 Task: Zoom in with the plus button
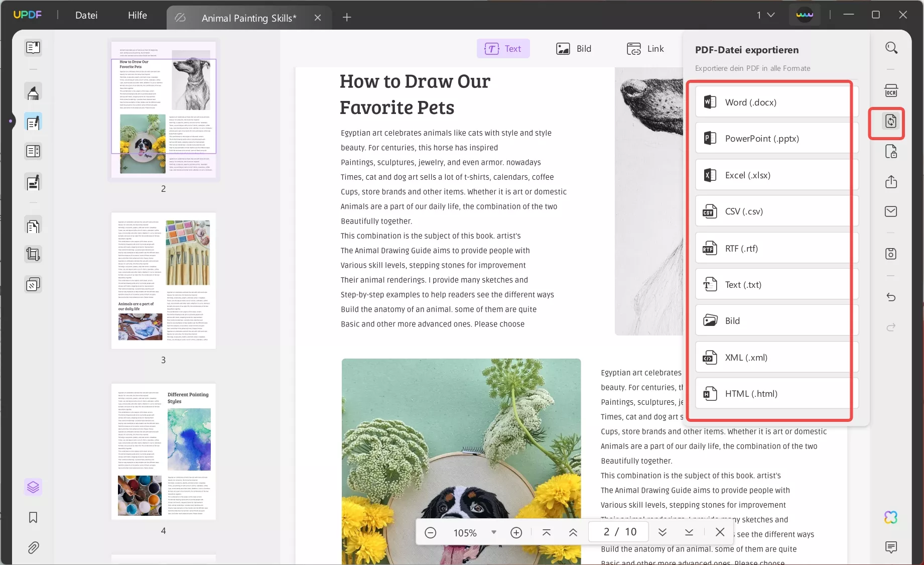click(516, 532)
